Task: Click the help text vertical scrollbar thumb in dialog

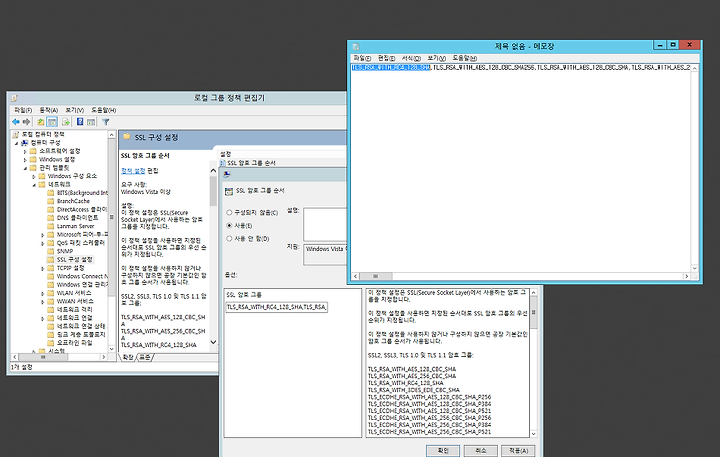Action: click(x=533, y=312)
